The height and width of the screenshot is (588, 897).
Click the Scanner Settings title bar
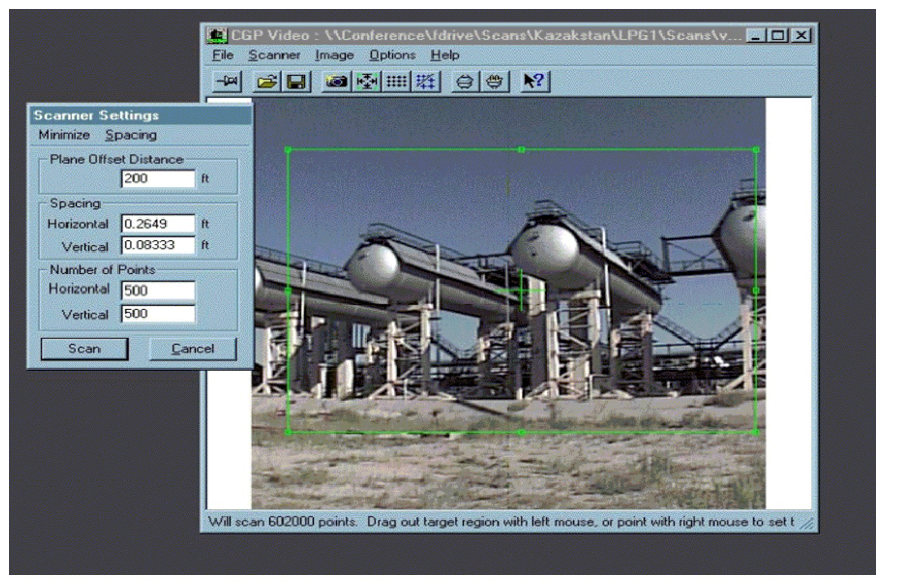point(140,115)
